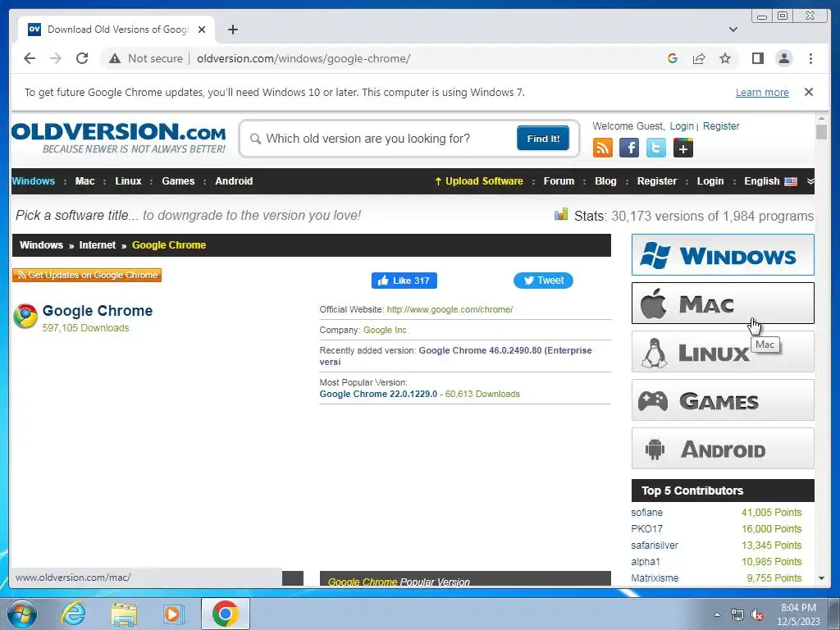Expand the double-chevron beside English flag
840x630 pixels.
tap(810, 181)
